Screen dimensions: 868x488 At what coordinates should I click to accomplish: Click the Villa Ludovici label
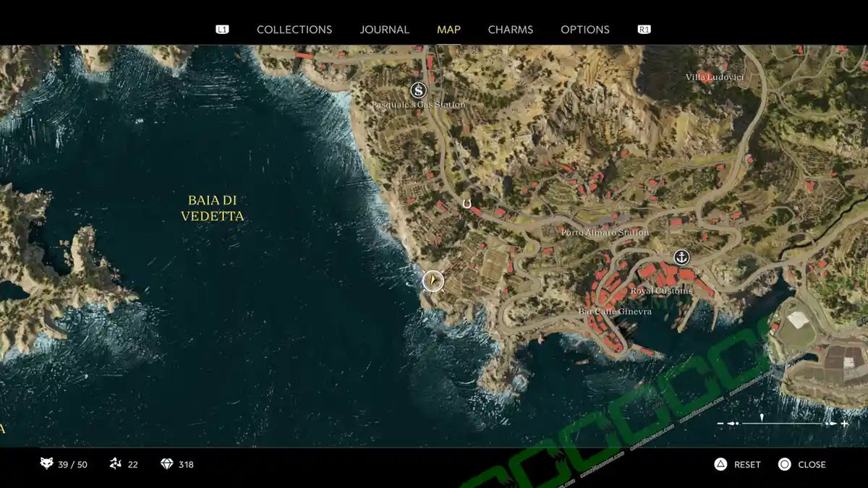[x=715, y=77]
